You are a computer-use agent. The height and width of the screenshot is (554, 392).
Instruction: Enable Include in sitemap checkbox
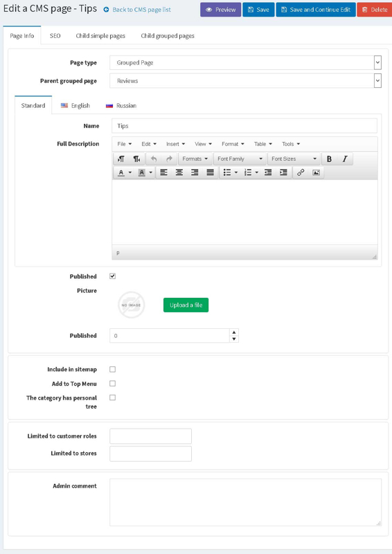click(112, 369)
